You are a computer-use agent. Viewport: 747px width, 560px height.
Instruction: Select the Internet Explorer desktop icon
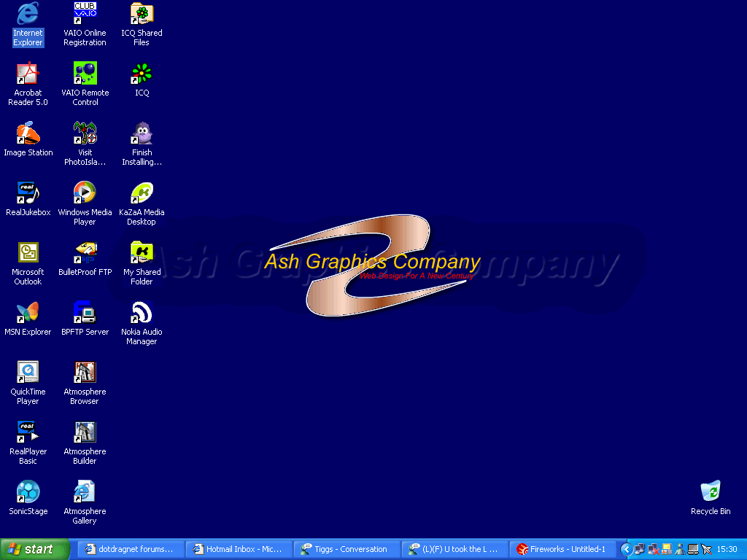tap(28, 14)
